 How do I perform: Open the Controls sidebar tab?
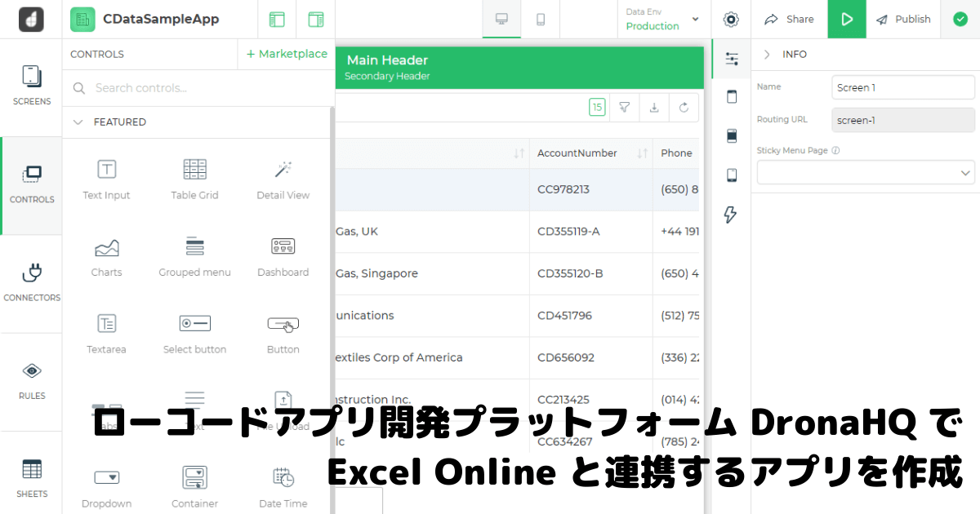click(32, 185)
